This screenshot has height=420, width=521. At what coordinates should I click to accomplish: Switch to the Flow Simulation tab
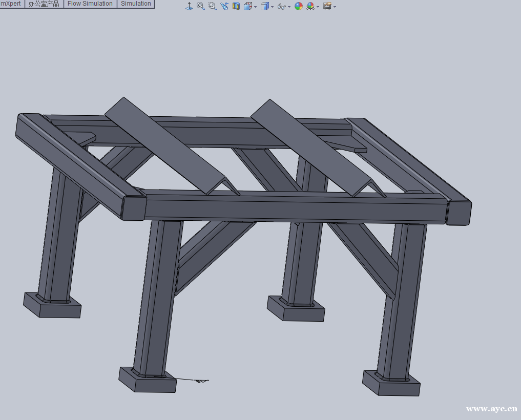(x=90, y=4)
